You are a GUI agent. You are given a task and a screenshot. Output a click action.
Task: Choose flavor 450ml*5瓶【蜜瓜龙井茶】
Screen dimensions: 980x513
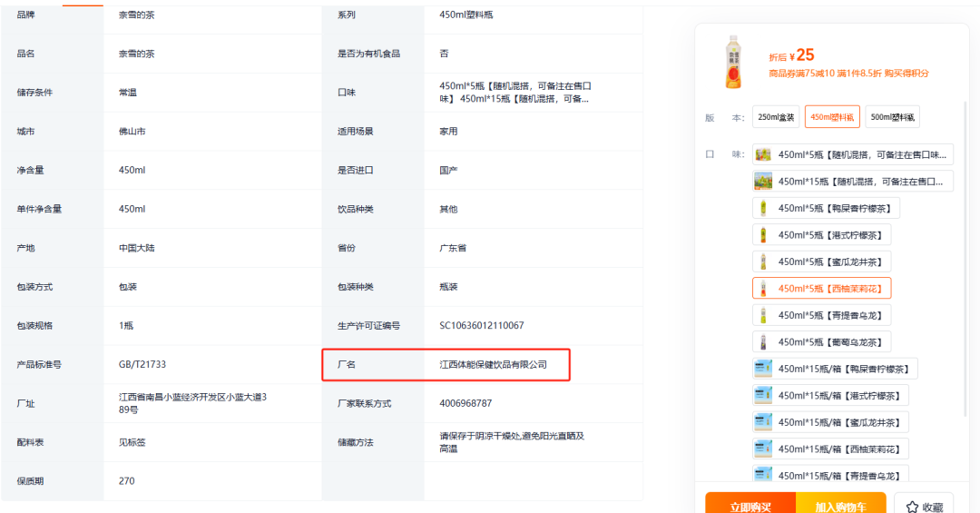tap(821, 262)
